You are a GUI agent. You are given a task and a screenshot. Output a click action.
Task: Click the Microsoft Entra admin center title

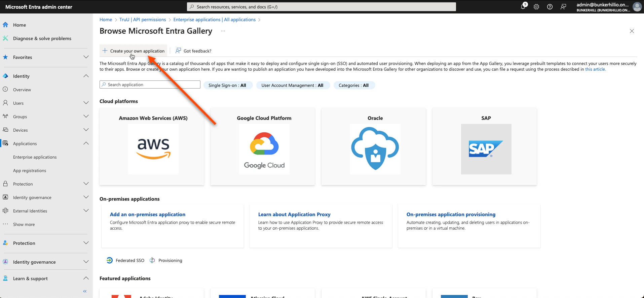click(39, 7)
